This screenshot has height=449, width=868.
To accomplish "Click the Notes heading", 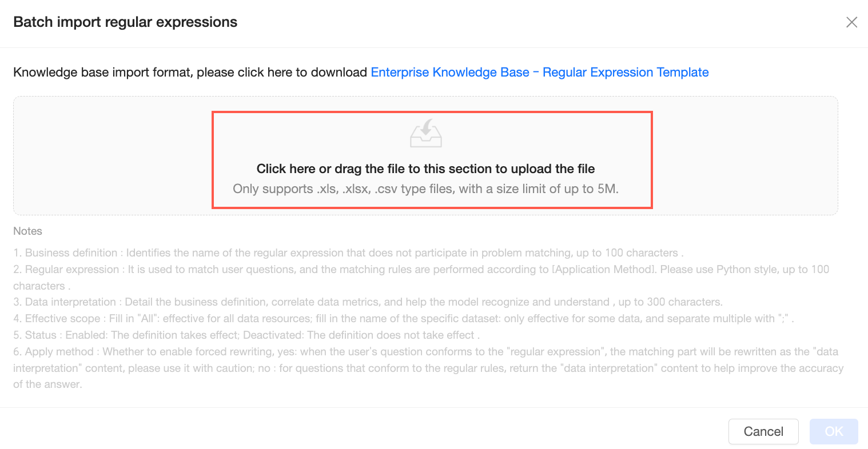I will pos(27,231).
